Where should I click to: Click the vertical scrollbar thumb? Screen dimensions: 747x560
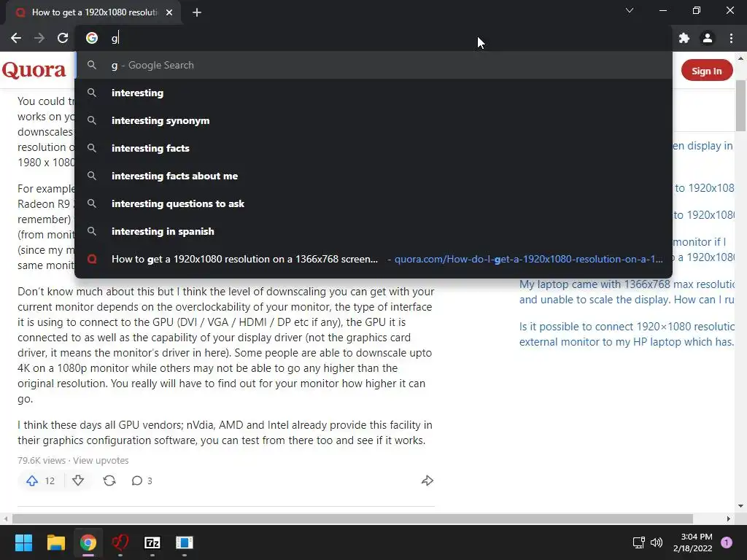(x=740, y=105)
